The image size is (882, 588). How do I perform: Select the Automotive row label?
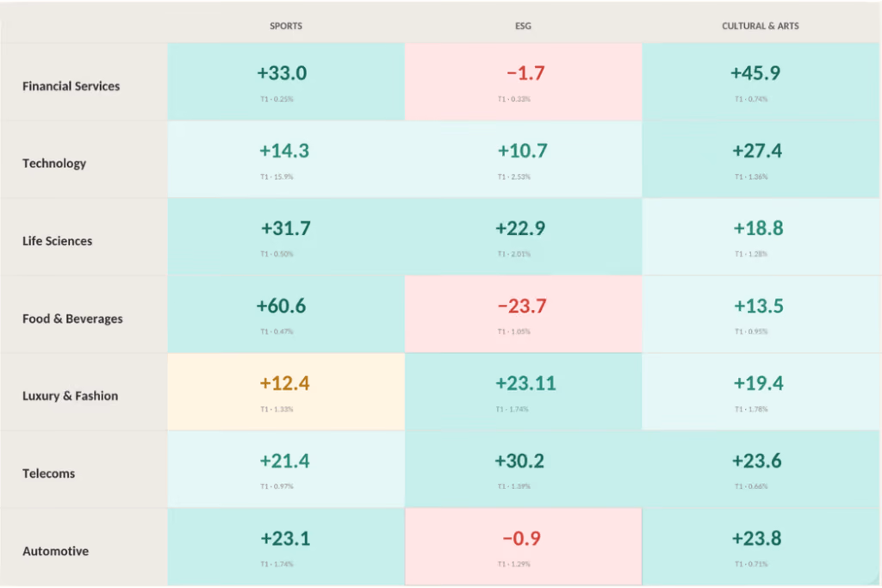coord(55,551)
